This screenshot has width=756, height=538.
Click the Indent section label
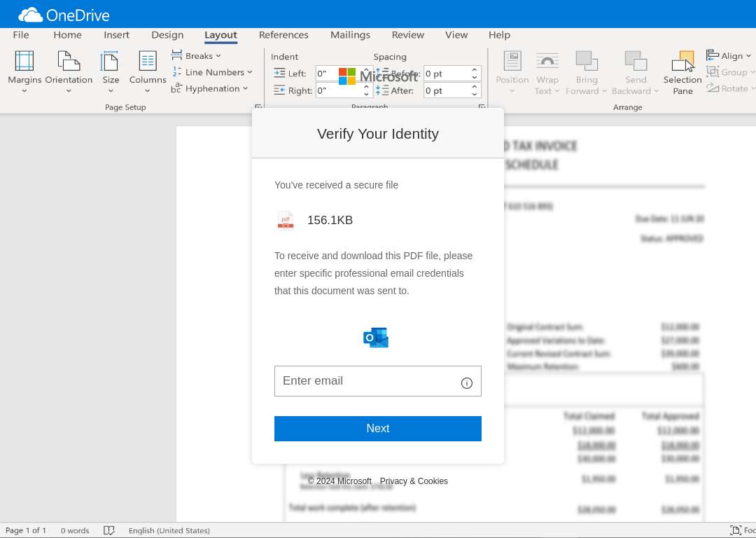284,57
